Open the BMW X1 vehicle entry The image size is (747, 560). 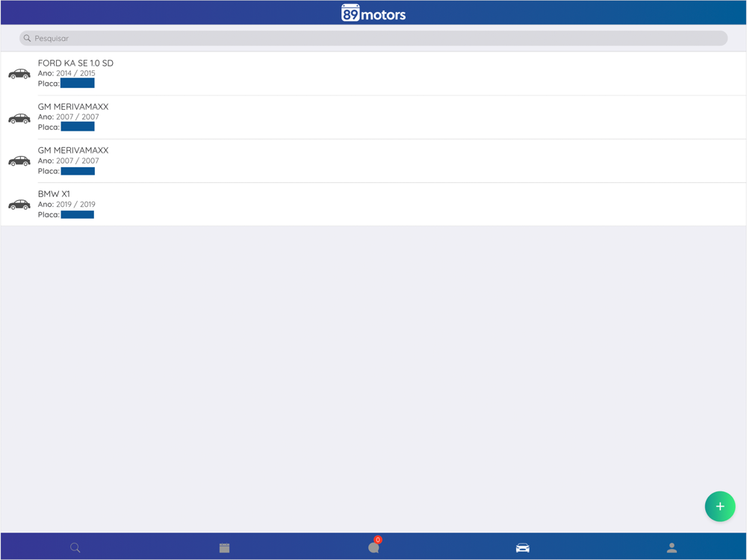[373, 205]
